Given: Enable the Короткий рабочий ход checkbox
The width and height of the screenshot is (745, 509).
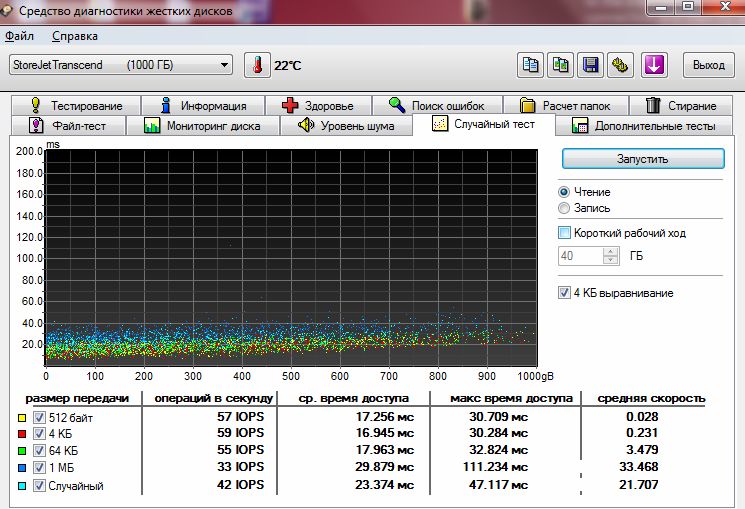Looking at the screenshot, I should click(565, 232).
